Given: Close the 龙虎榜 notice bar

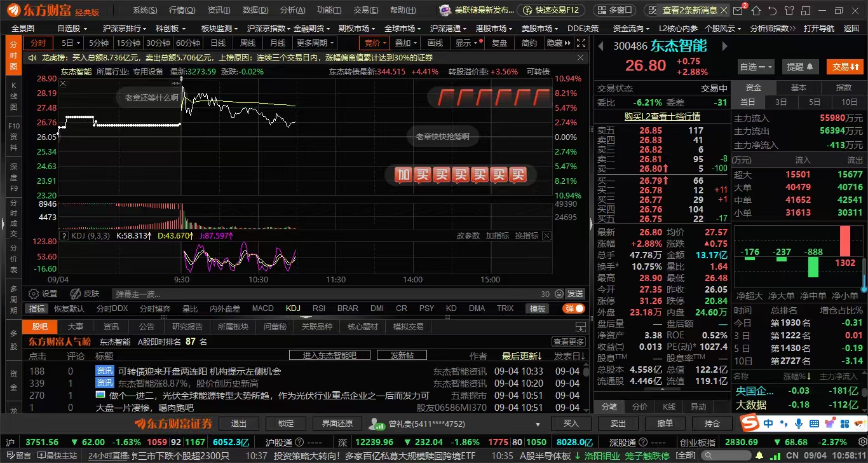Looking at the screenshot, I should (x=580, y=57).
